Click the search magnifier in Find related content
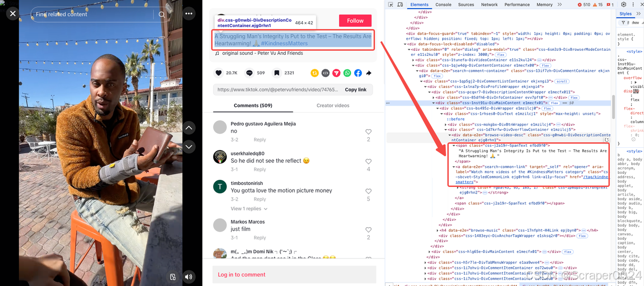 (162, 15)
